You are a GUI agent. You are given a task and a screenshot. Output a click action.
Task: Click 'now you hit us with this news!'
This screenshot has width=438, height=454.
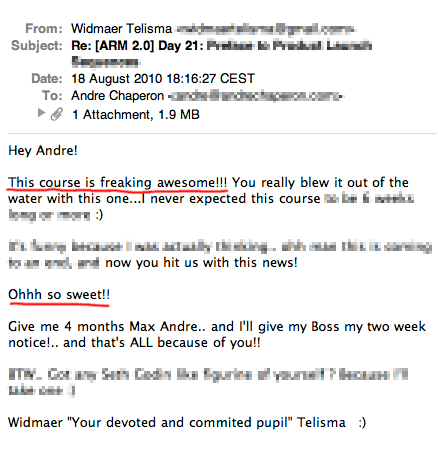click(x=201, y=263)
